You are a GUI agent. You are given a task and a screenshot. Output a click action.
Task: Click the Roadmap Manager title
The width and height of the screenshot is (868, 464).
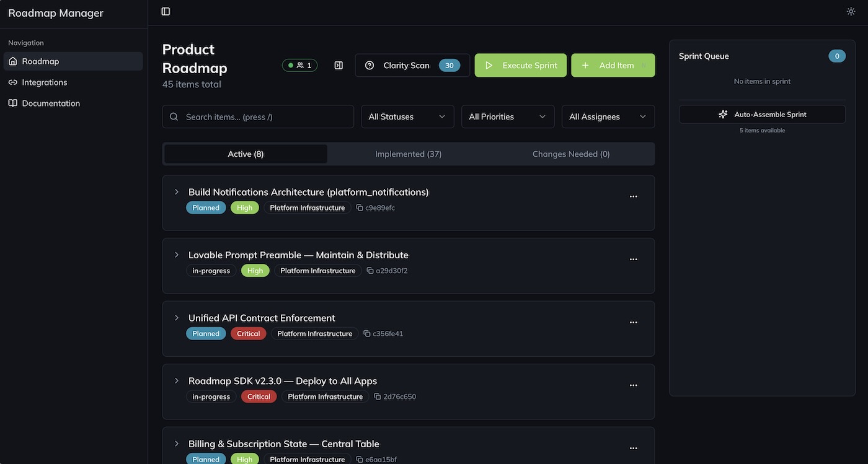pos(56,13)
